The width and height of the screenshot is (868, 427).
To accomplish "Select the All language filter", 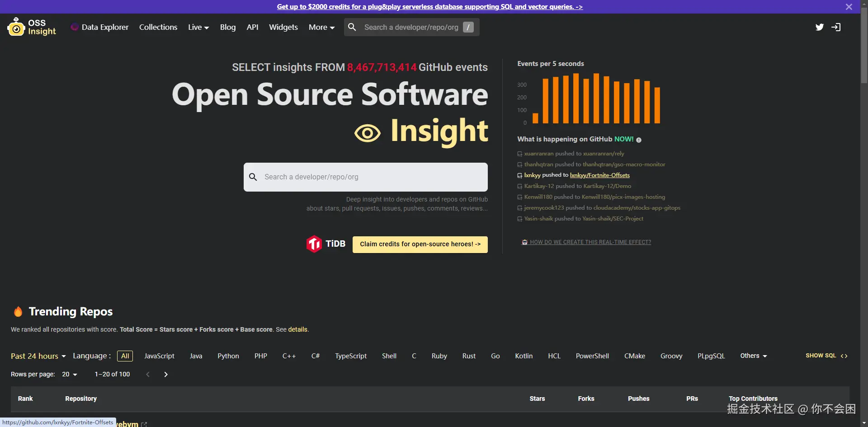I will [x=125, y=356].
